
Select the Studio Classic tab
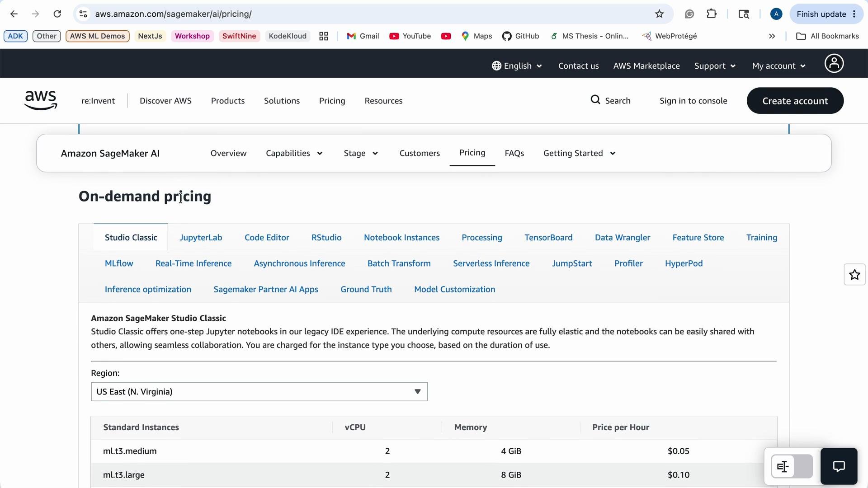[x=131, y=238]
